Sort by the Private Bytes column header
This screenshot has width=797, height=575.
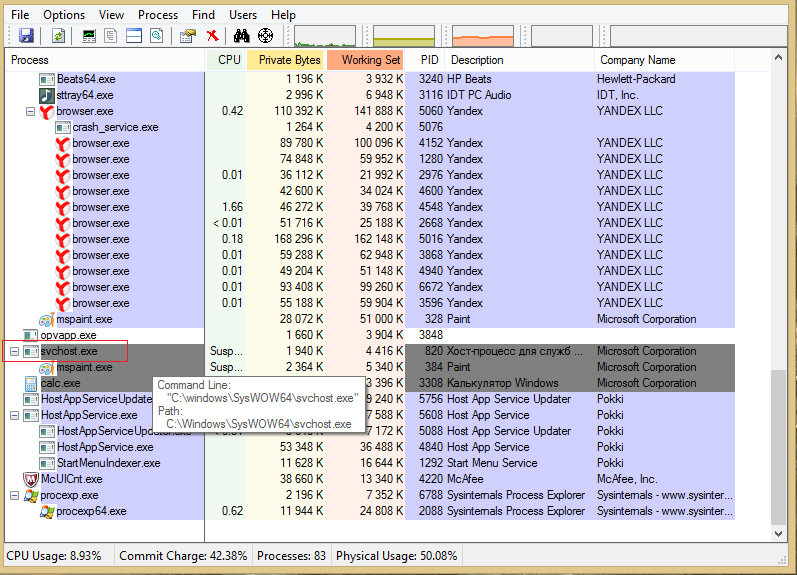pos(289,60)
